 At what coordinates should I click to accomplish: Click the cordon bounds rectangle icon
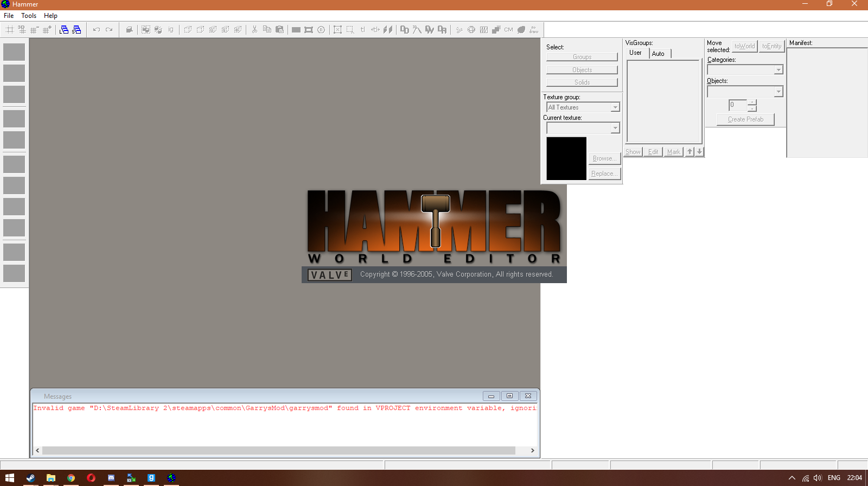click(x=296, y=30)
